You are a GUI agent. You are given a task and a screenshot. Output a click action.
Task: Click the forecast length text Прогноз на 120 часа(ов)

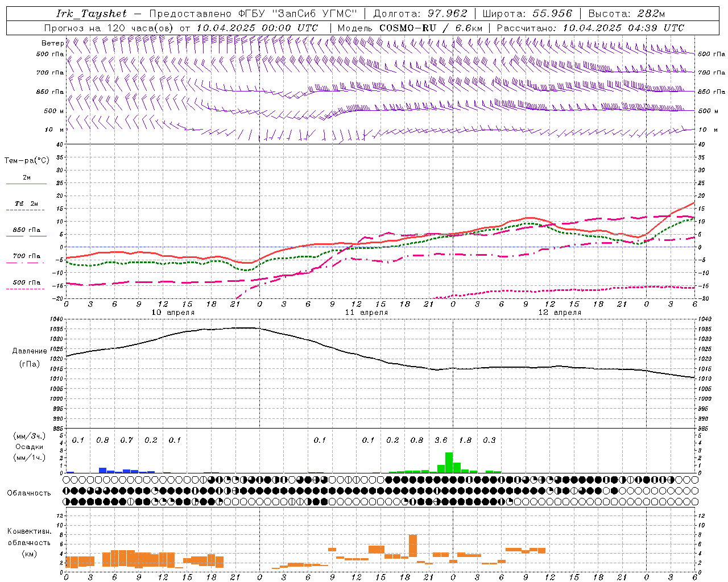tap(110, 28)
